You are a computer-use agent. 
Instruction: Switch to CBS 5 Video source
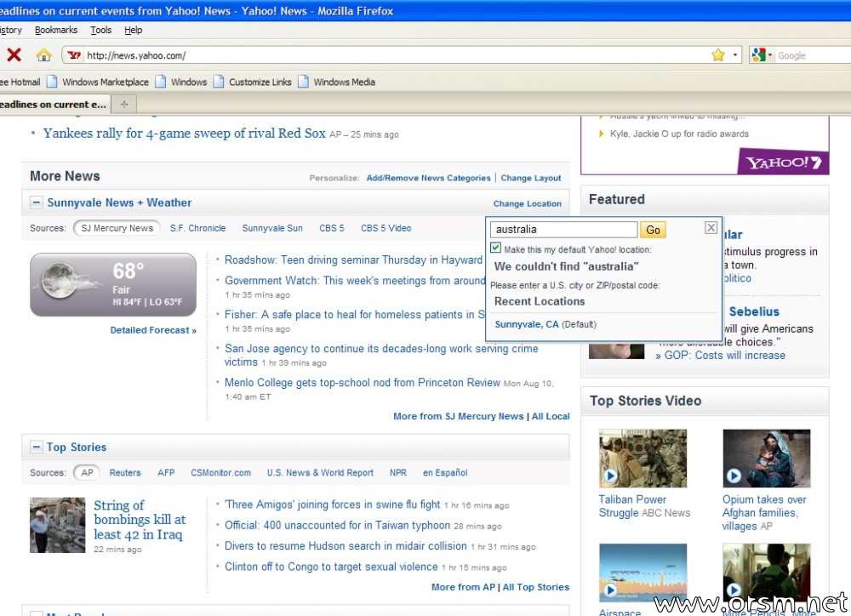click(x=386, y=228)
